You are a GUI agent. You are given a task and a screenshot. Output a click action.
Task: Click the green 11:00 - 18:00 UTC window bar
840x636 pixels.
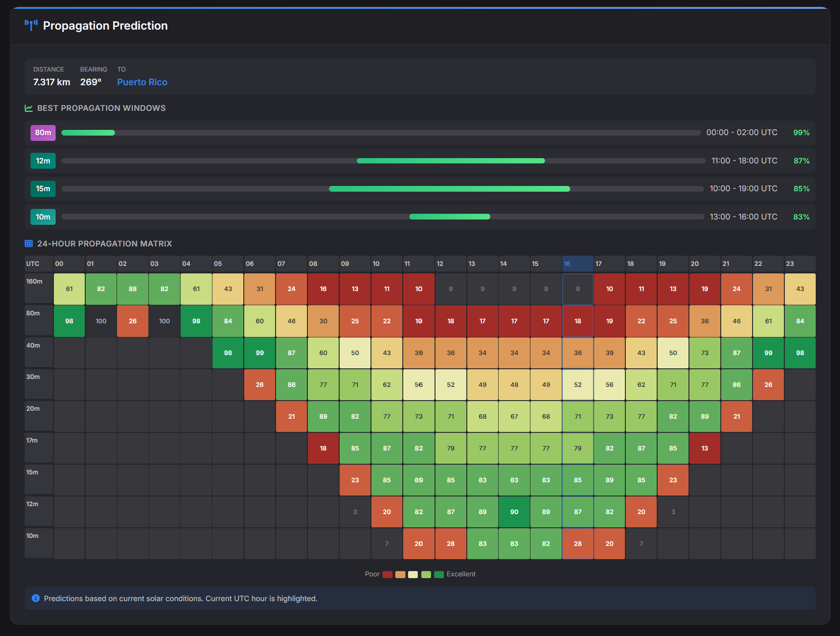pyautogui.click(x=450, y=161)
